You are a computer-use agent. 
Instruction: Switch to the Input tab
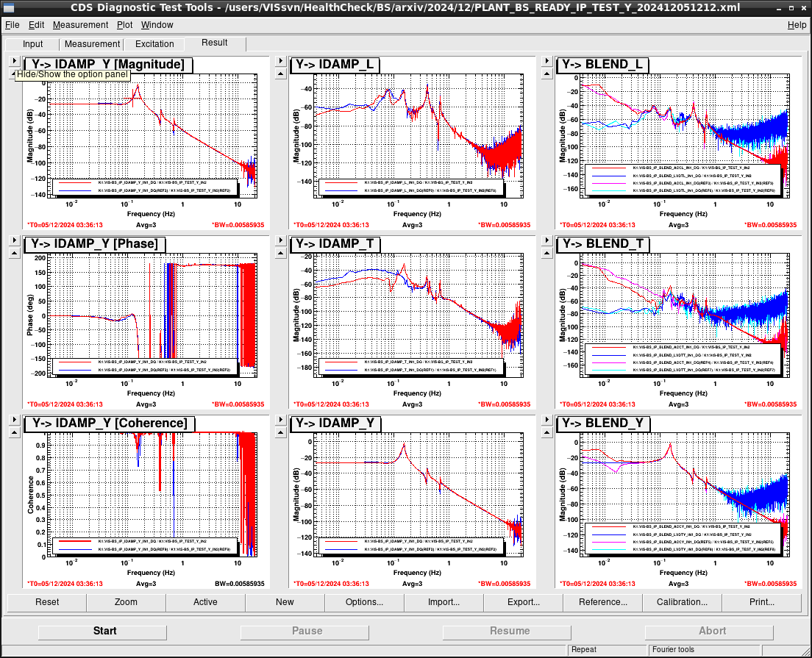click(32, 44)
